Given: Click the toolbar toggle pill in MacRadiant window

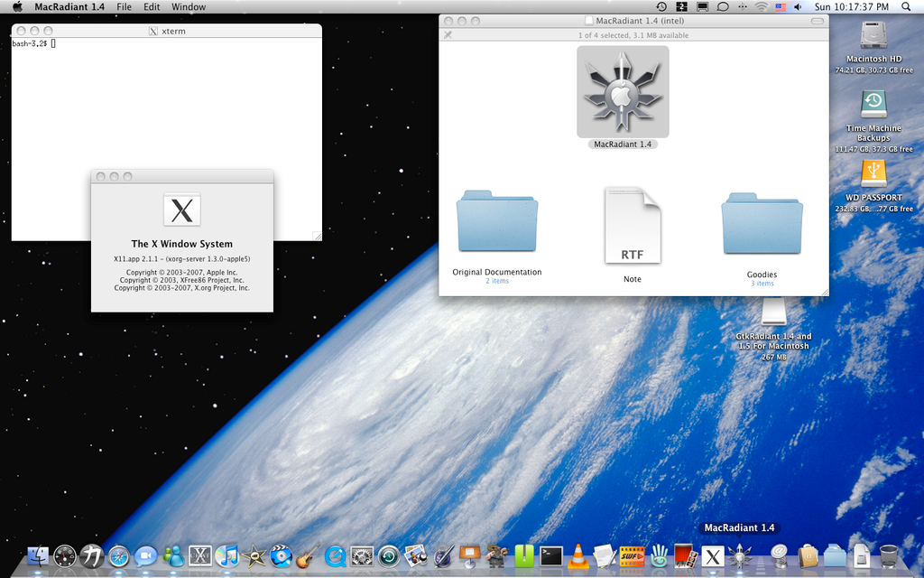Looking at the screenshot, I should click(818, 22).
